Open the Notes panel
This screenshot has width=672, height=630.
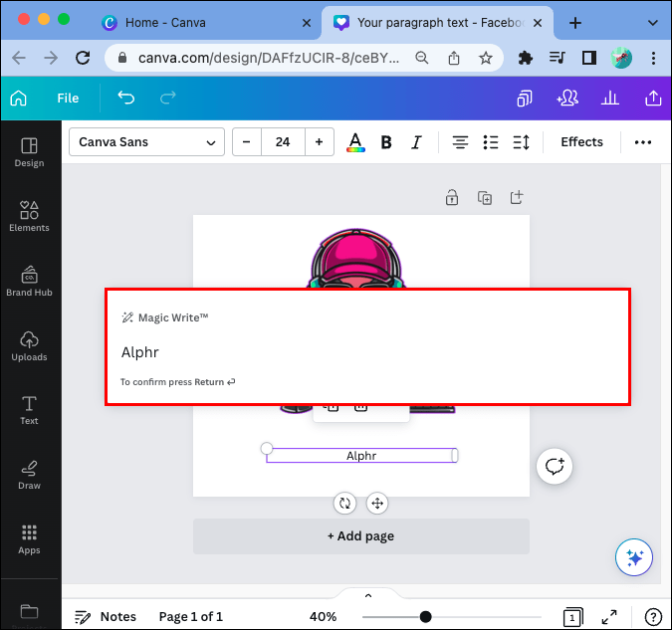tap(106, 617)
